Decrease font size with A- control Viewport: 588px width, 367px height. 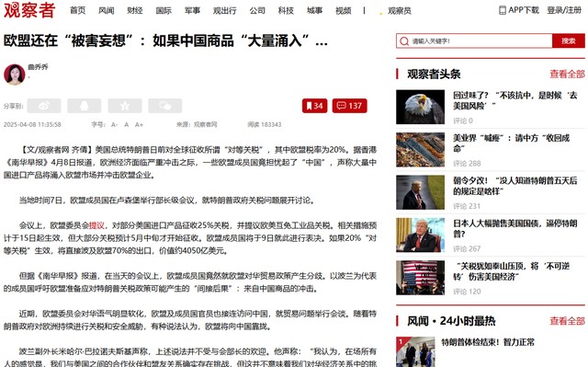tap(114, 124)
